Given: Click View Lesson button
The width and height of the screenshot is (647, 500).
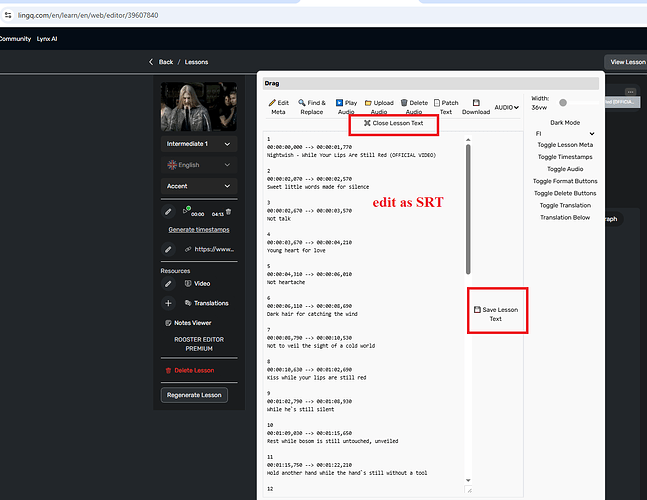Looking at the screenshot, I should tap(627, 62).
